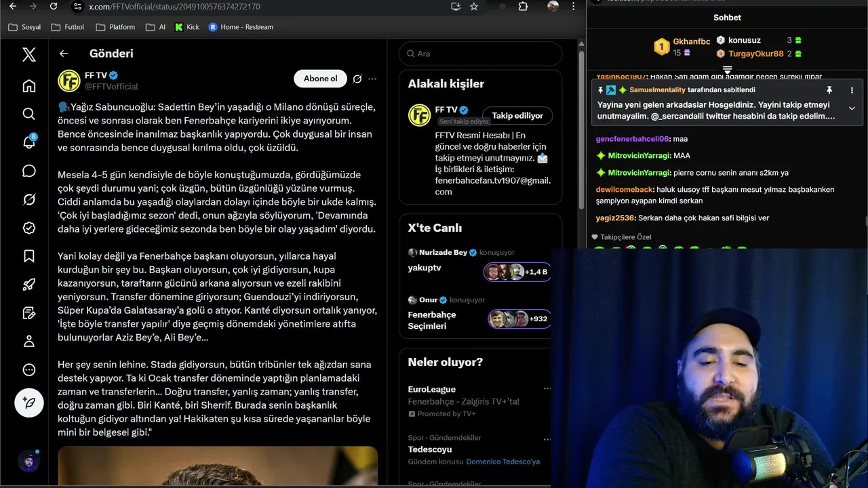Click the X logo in sidebar
Screen dimensions: 868x488
coord(28,54)
